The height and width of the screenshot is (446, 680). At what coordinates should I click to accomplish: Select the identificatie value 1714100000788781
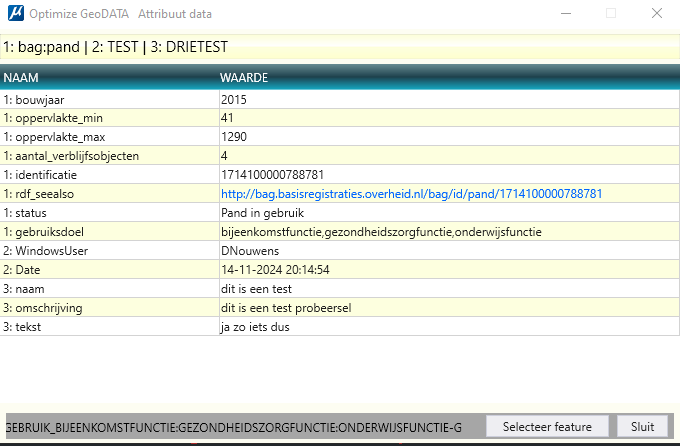tap(449, 175)
